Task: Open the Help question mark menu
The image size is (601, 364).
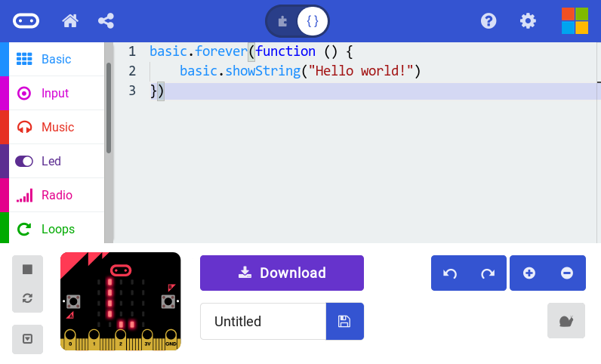Action: [489, 21]
